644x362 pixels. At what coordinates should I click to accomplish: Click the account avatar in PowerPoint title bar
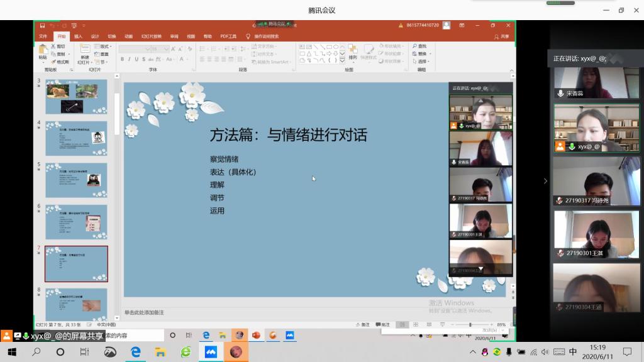pos(447,25)
